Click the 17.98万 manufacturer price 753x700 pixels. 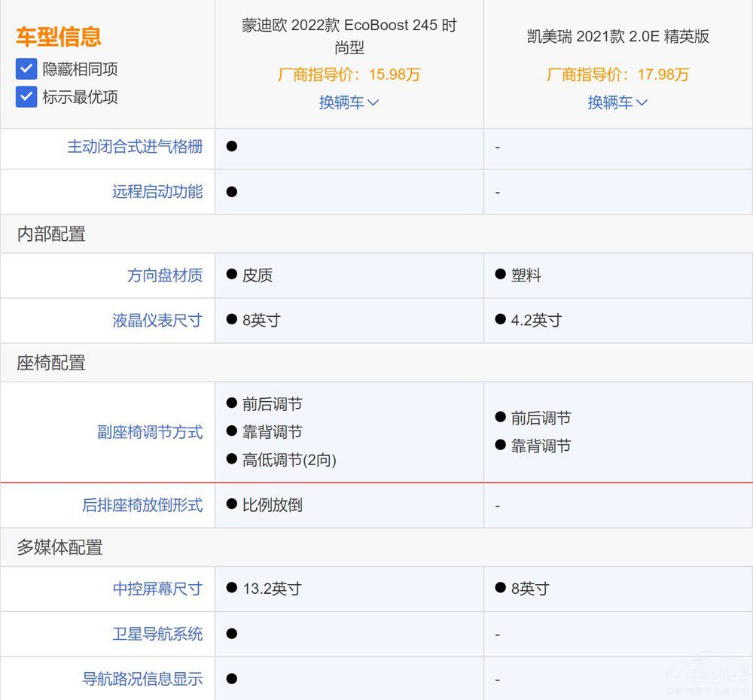663,75
